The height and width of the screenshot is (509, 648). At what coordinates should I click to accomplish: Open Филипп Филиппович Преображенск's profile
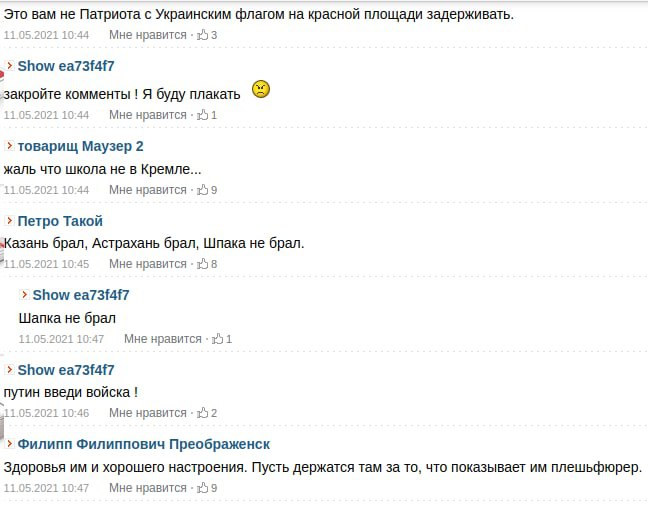pos(143,444)
